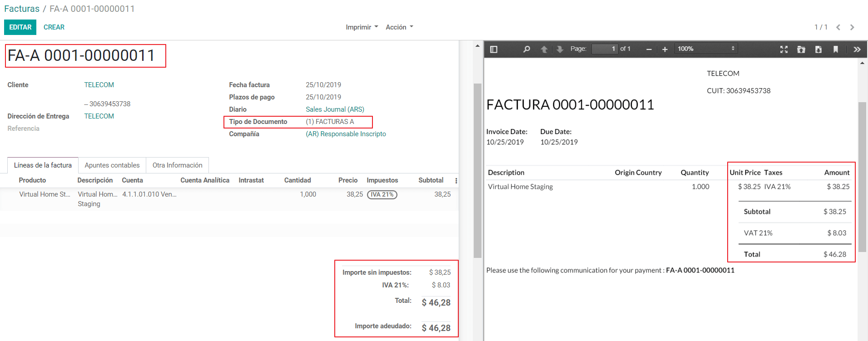
Task: Click the PDF open file icon
Action: (801, 49)
